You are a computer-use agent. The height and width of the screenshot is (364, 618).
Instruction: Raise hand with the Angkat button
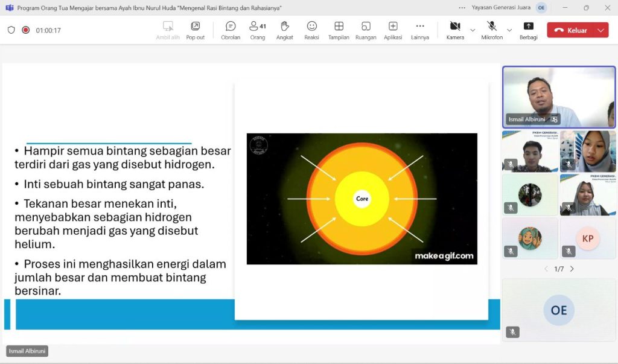(285, 30)
